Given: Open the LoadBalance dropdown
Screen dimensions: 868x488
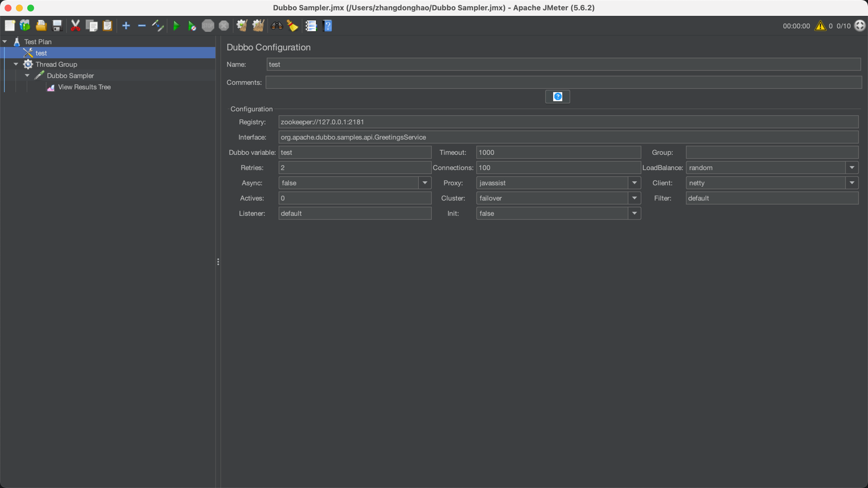Looking at the screenshot, I should click(852, 168).
